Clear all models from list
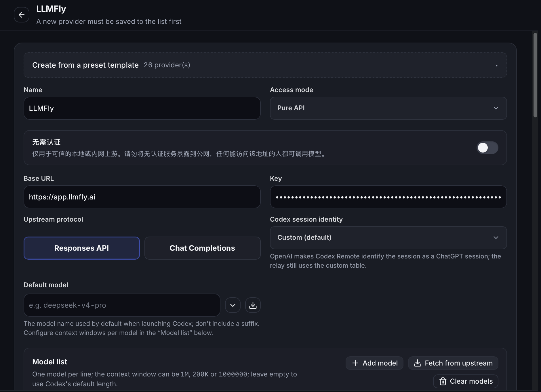541x392 pixels. click(x=466, y=381)
